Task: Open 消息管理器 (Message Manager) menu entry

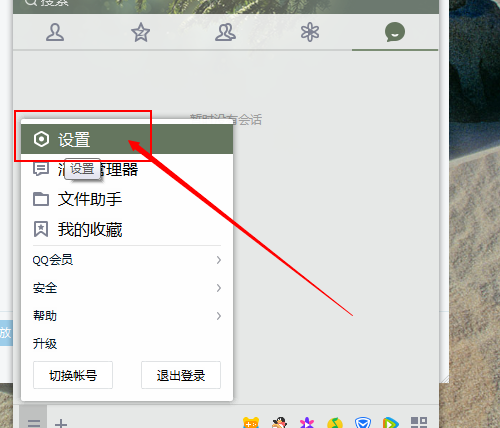Action: 127,169
